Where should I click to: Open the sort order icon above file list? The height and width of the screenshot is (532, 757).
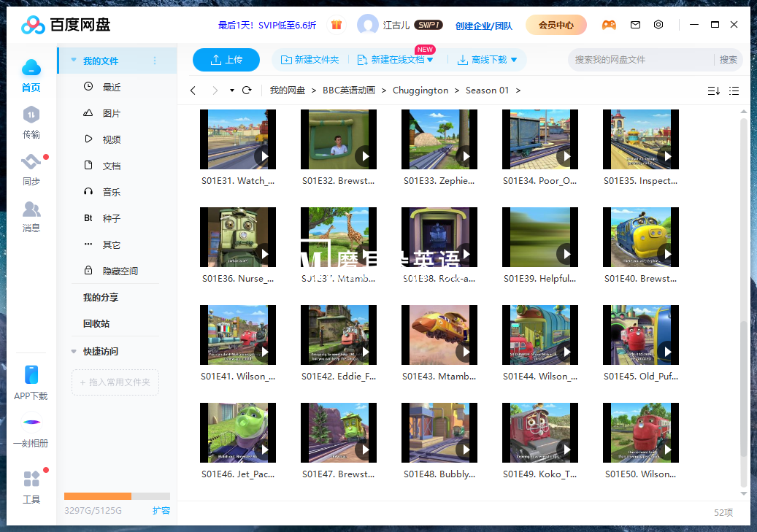[x=713, y=91]
